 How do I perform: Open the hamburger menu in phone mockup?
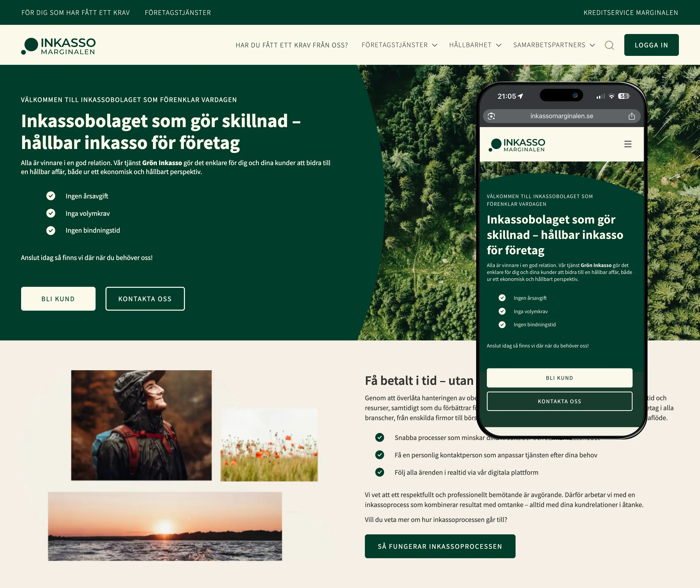pos(628,144)
